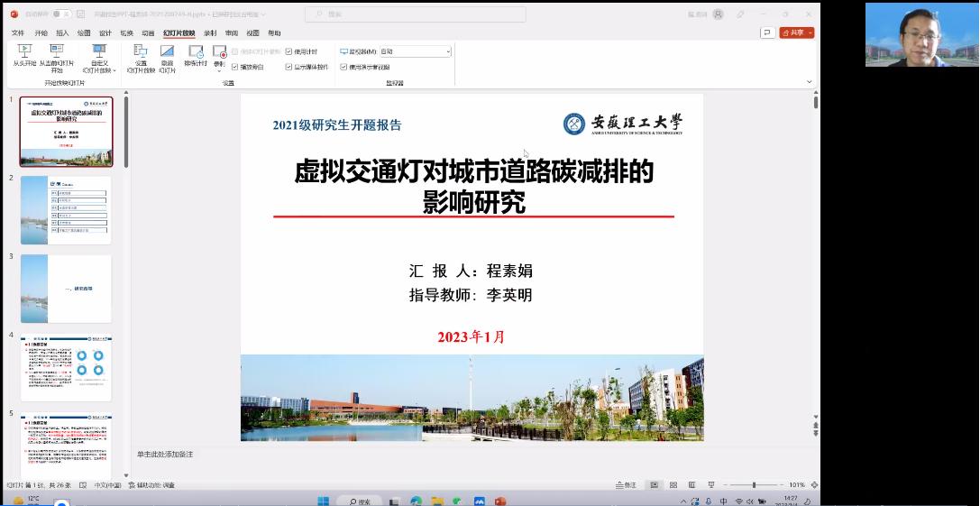Open the Monitor (监视器) selection dropdown
Screen dimensions: 980x506
pos(415,52)
